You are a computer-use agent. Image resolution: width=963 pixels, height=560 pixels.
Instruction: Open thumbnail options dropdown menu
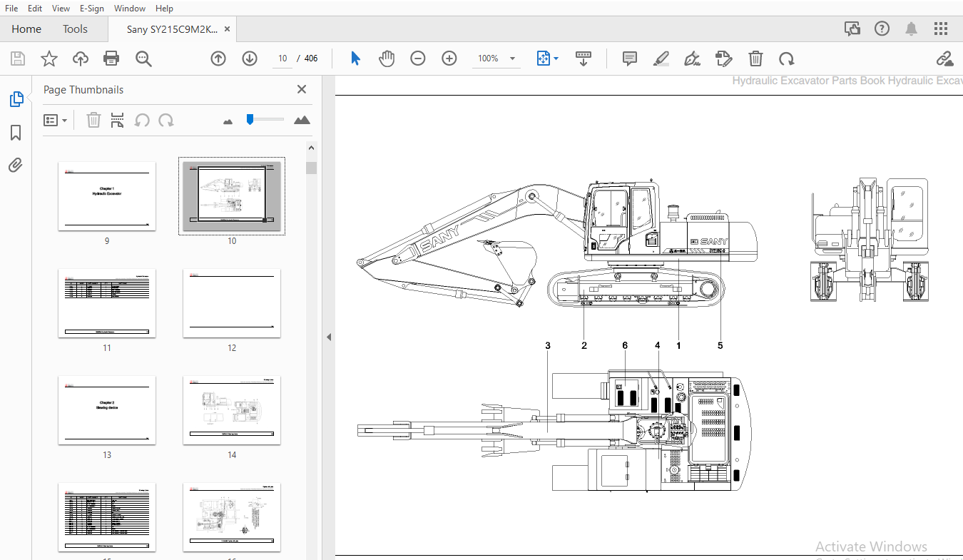pyautogui.click(x=56, y=121)
